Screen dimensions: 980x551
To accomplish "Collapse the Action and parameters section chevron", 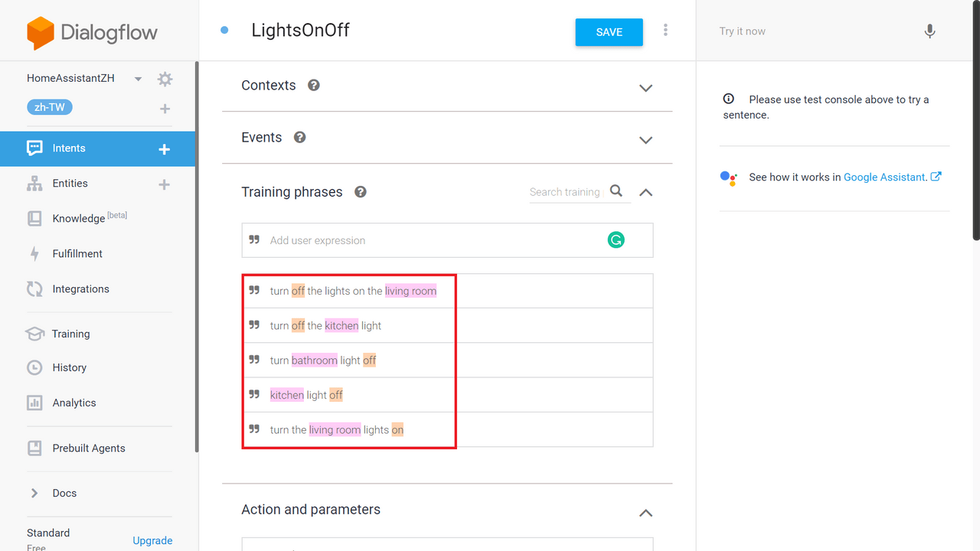I will (x=645, y=513).
